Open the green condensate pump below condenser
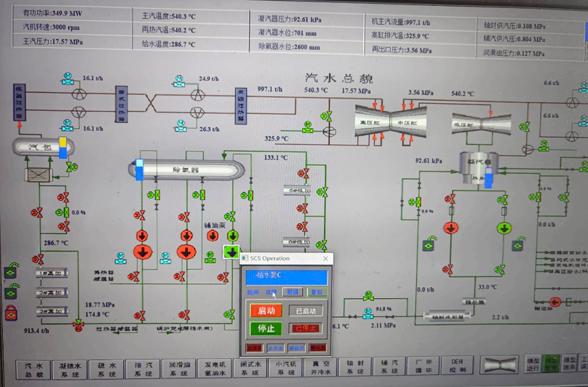The width and height of the screenshot is (588, 387). 504,227
